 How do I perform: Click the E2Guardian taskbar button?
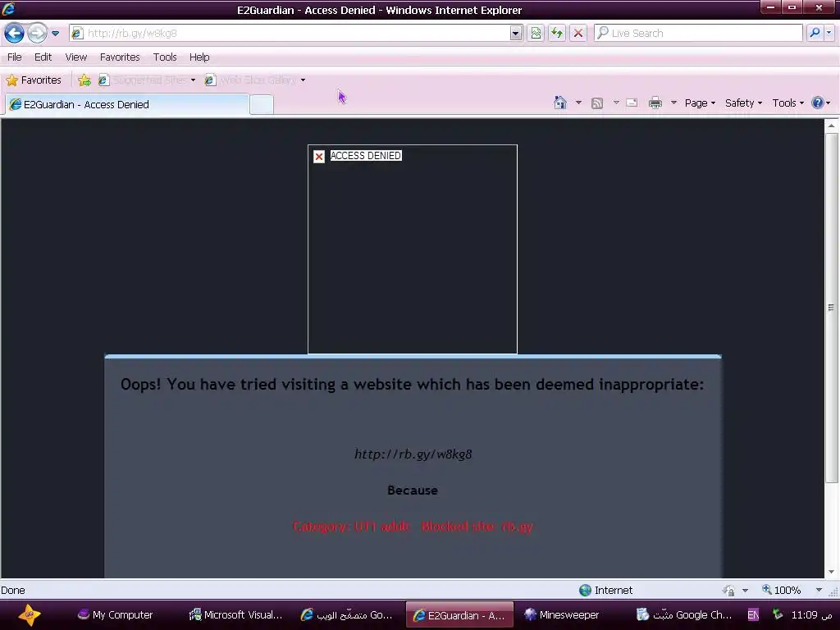click(x=459, y=615)
